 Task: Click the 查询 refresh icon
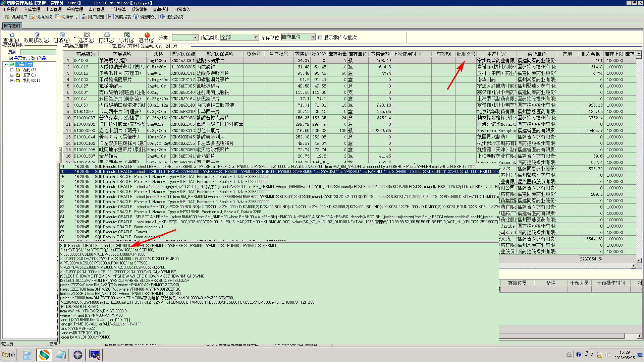tap(12, 35)
